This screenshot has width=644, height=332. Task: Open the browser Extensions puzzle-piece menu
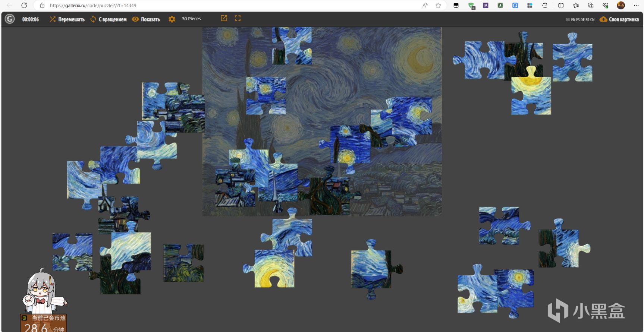click(545, 5)
